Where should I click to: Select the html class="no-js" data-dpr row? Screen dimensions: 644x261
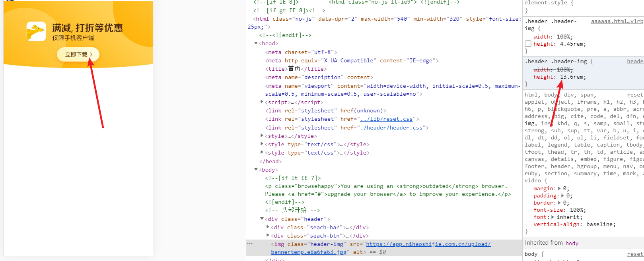(x=384, y=23)
